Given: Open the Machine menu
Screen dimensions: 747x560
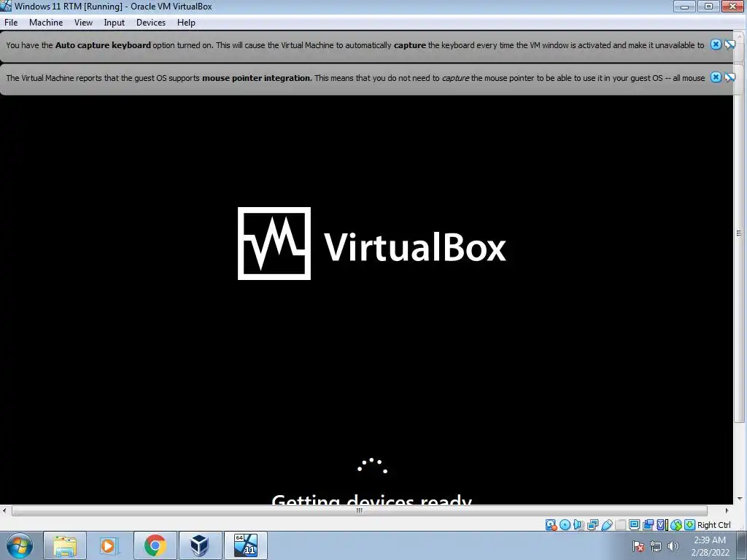Looking at the screenshot, I should [46, 23].
